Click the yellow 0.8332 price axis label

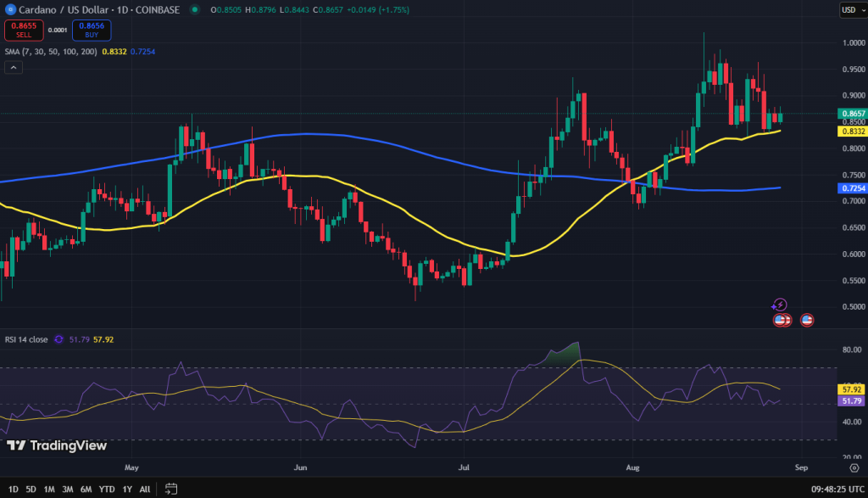(x=853, y=131)
